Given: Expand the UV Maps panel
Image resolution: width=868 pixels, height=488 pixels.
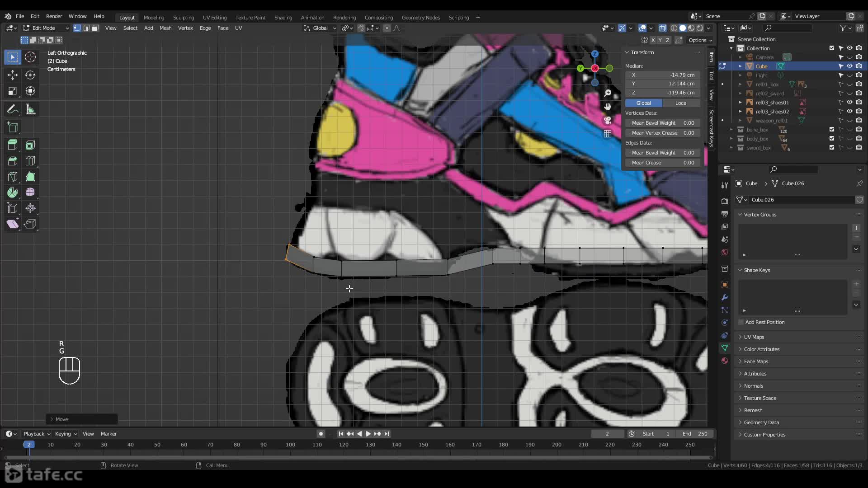Looking at the screenshot, I should click(x=754, y=337).
